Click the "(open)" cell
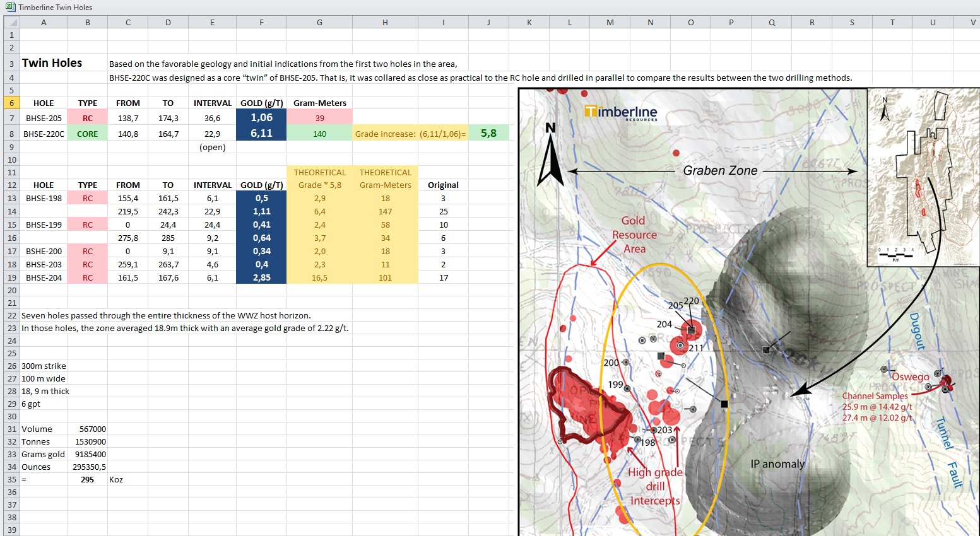Screen dimensions: 980x536 (x=212, y=147)
